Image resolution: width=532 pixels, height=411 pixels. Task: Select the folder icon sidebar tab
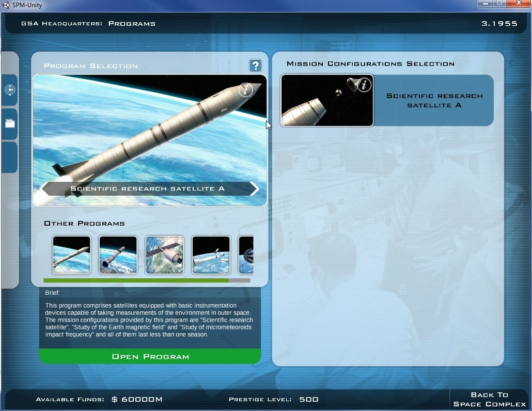10,124
